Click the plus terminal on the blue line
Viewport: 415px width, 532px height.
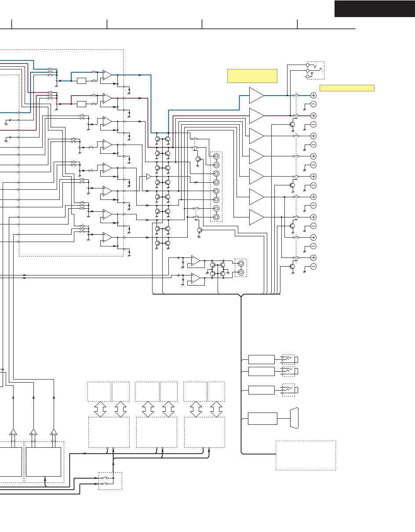(x=313, y=95)
